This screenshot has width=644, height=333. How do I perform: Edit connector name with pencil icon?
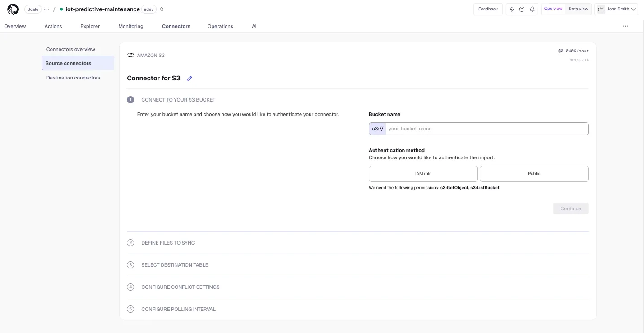click(x=190, y=79)
